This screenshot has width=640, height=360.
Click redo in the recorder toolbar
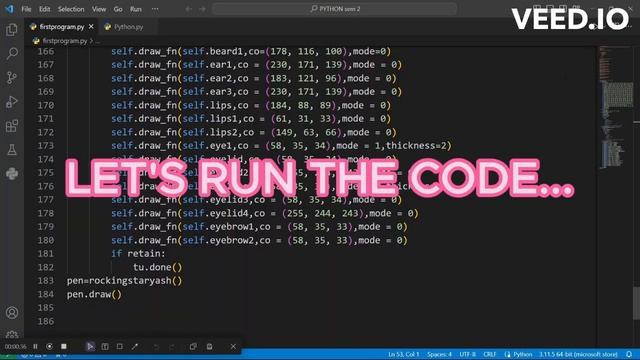(x=172, y=347)
